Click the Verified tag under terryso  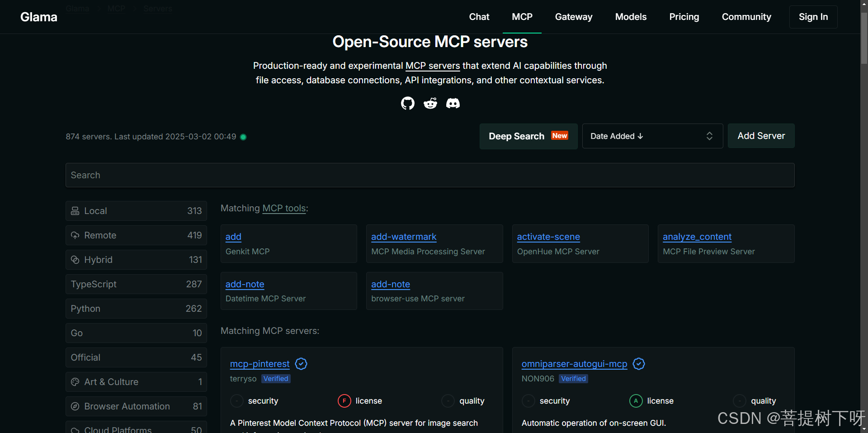point(276,379)
